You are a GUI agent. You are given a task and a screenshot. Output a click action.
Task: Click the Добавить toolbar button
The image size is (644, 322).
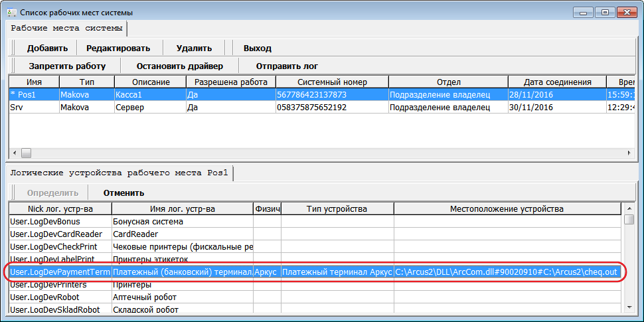[47, 48]
